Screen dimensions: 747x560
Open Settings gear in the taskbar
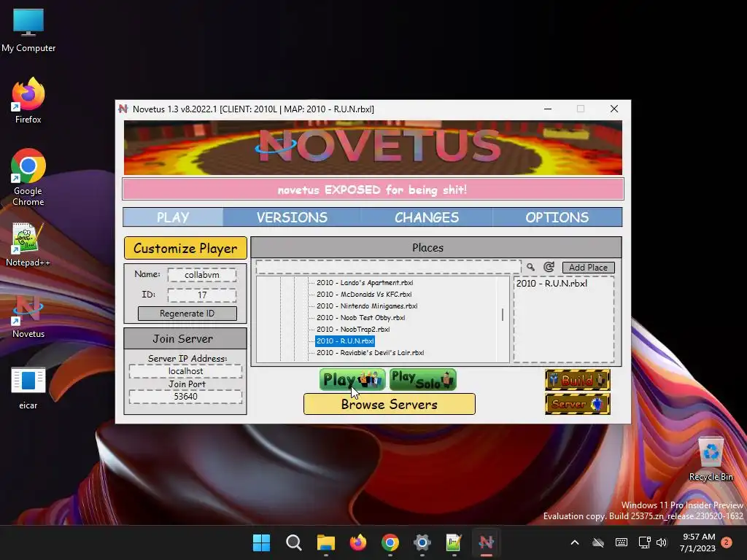pyautogui.click(x=422, y=542)
